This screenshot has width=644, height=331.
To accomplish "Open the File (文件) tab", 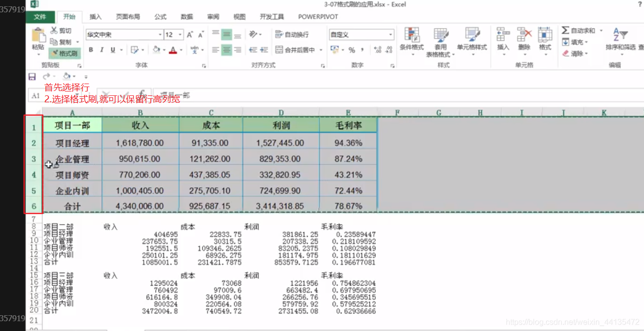I will pos(40,17).
